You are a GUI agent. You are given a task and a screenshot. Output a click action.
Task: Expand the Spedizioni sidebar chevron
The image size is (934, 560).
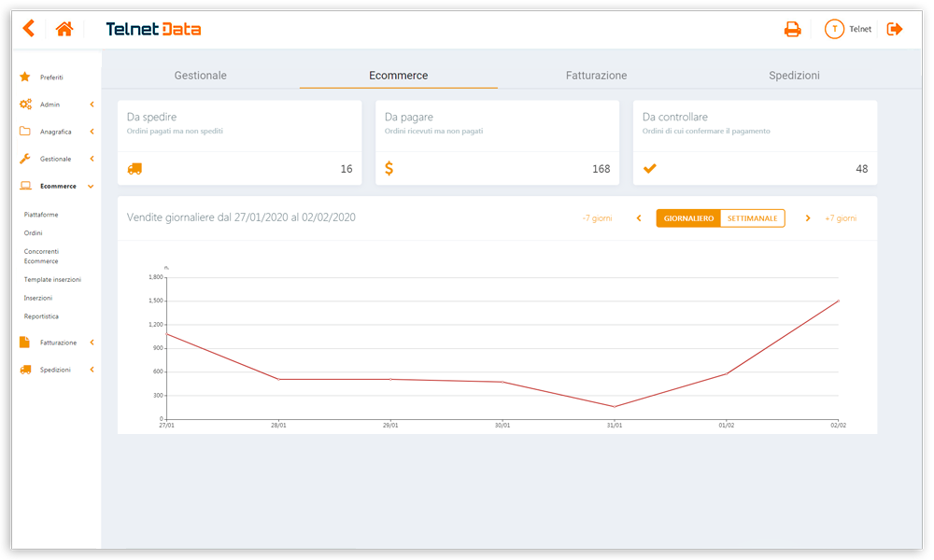[92, 370]
